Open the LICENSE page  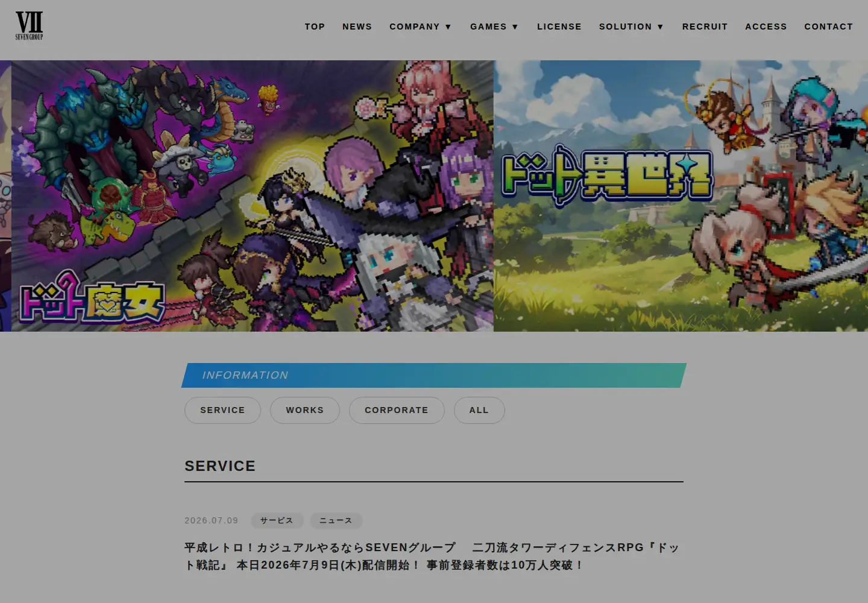point(559,27)
